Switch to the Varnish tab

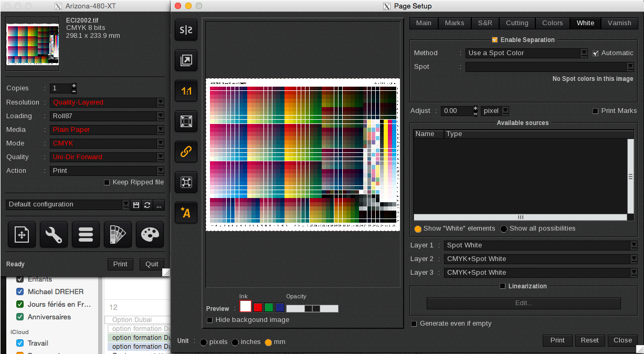pos(619,23)
